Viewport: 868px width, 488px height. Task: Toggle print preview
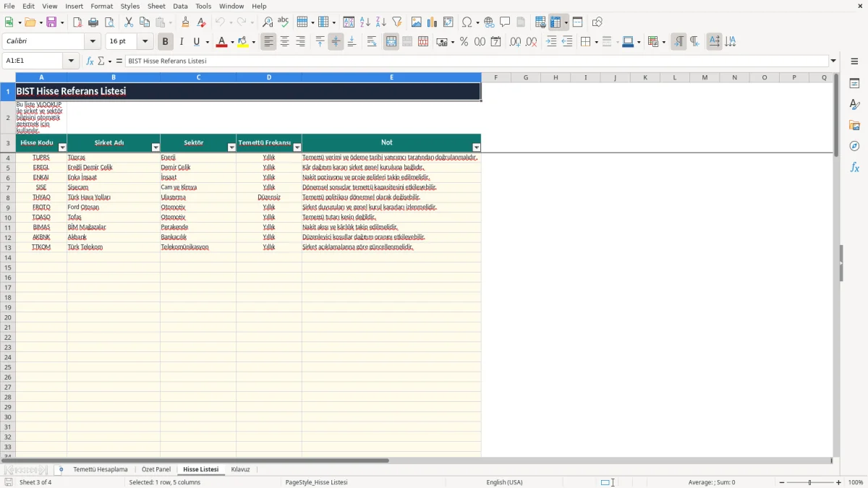(109, 22)
